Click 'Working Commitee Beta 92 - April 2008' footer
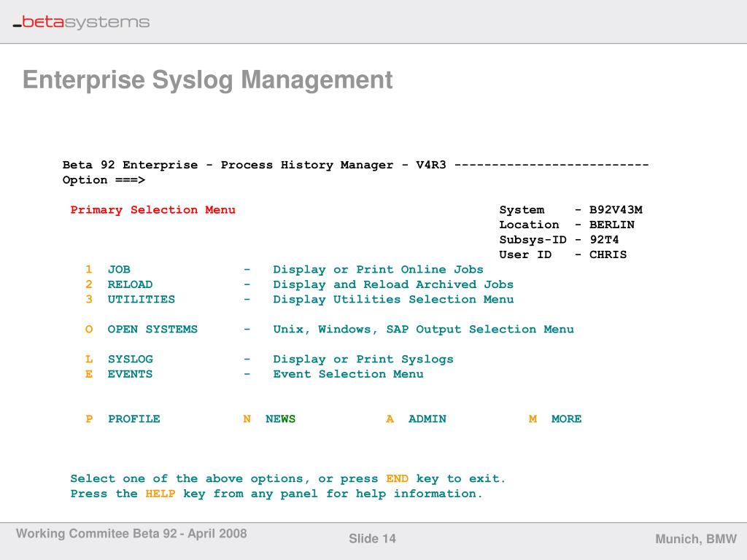Image resolution: width=747 pixels, height=560 pixels. (131, 533)
